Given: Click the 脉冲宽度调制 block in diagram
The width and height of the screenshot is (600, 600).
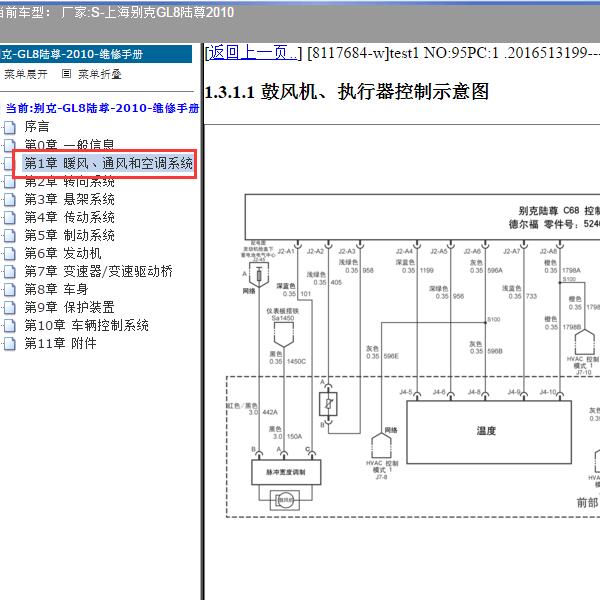Looking at the screenshot, I should (x=286, y=472).
